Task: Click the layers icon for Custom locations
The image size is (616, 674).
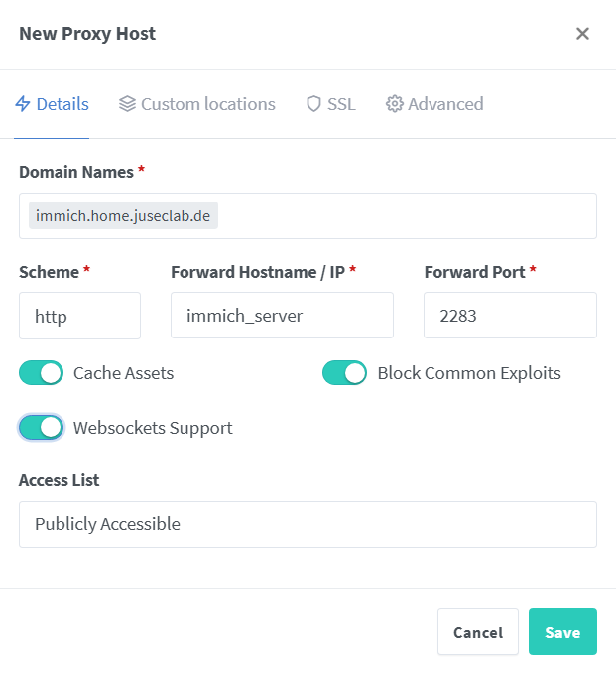Action: point(127,104)
